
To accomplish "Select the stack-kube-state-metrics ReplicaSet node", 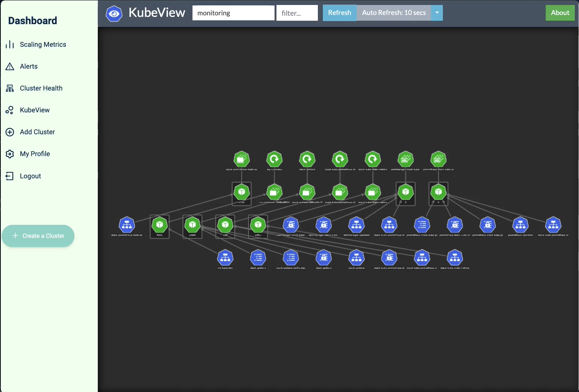I will coord(373,192).
